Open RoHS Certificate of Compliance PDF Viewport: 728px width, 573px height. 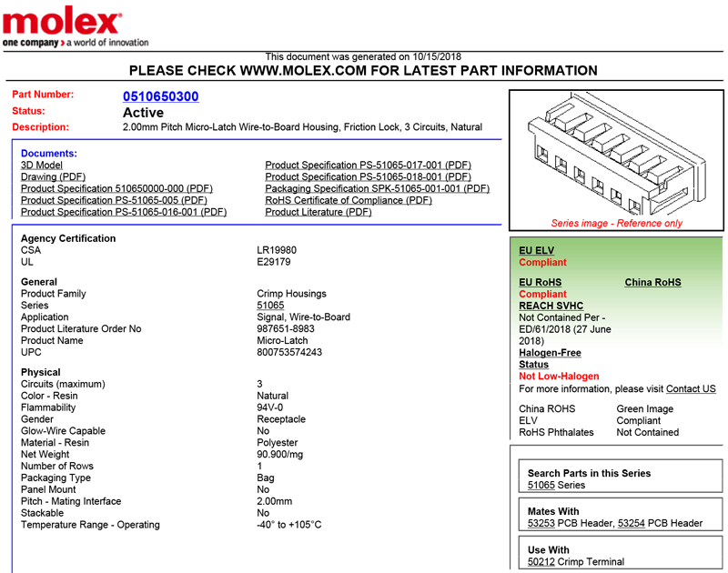349,201
